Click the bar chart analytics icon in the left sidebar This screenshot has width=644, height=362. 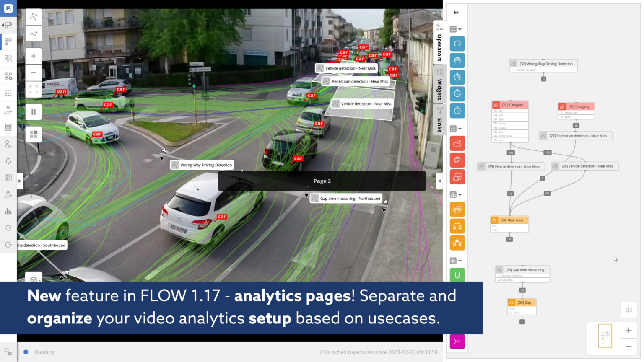coord(8,211)
